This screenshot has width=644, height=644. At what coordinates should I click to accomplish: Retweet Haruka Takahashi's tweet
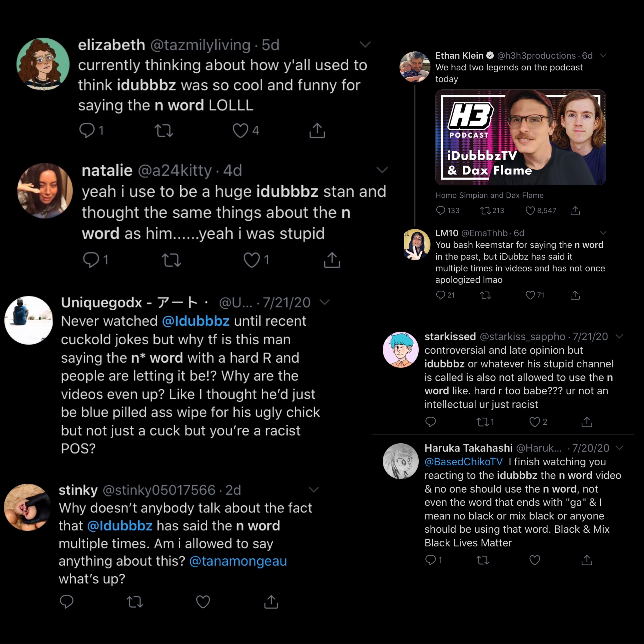[483, 560]
